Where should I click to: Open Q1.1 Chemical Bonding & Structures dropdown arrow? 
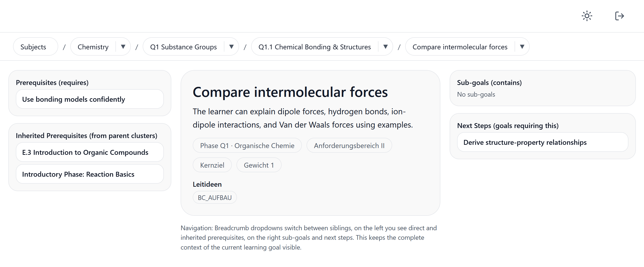tap(385, 47)
